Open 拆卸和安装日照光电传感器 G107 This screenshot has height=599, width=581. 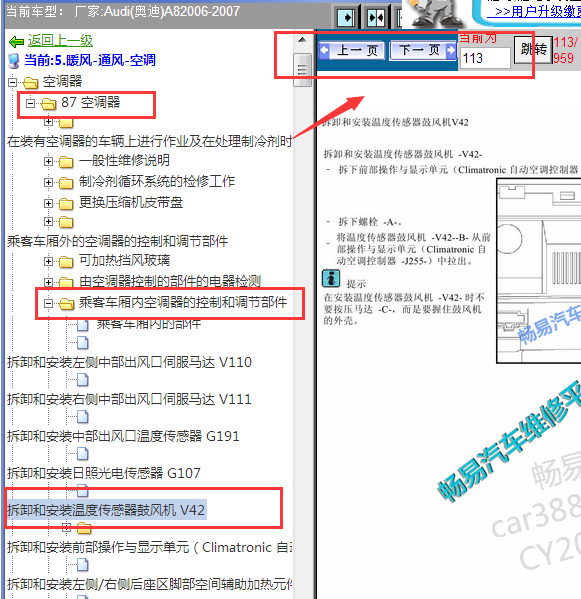click(x=104, y=473)
